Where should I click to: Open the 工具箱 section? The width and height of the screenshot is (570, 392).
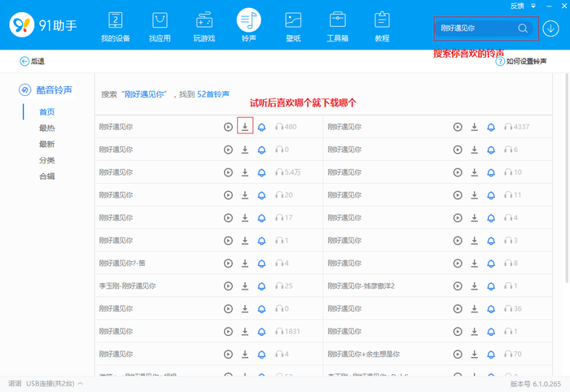[x=338, y=27]
